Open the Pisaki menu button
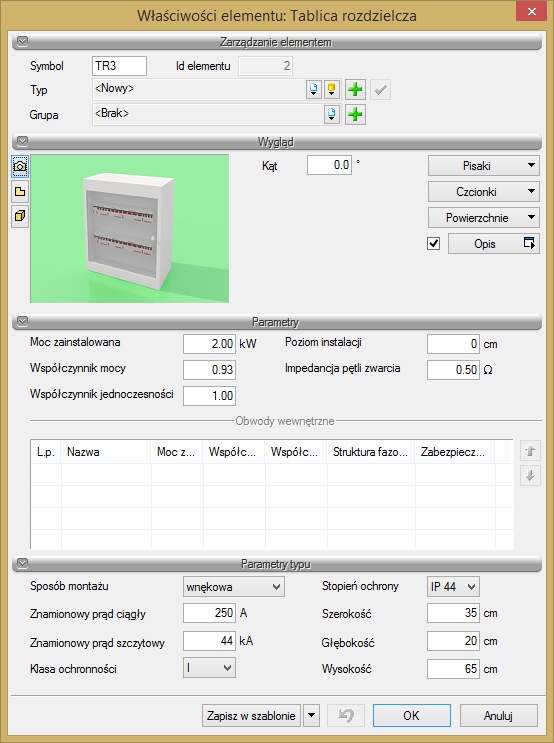The width and height of the screenshot is (554, 743). point(483,166)
